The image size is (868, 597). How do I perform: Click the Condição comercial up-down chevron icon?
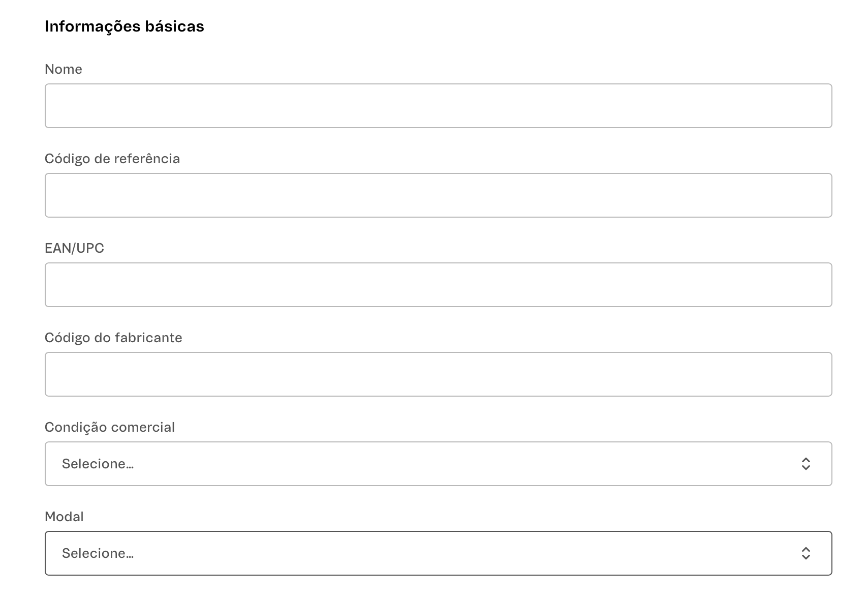coord(805,464)
